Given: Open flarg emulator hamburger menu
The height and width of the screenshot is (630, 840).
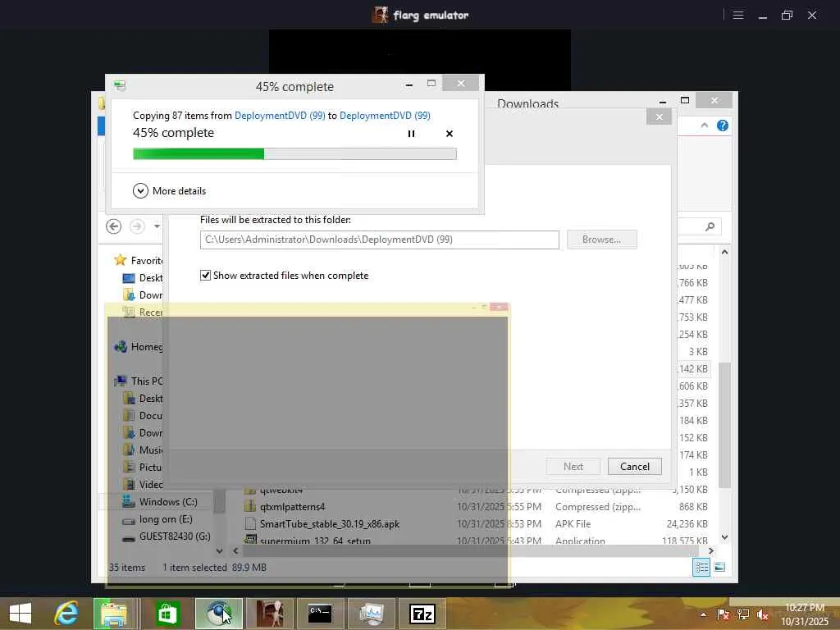Looking at the screenshot, I should (x=738, y=15).
